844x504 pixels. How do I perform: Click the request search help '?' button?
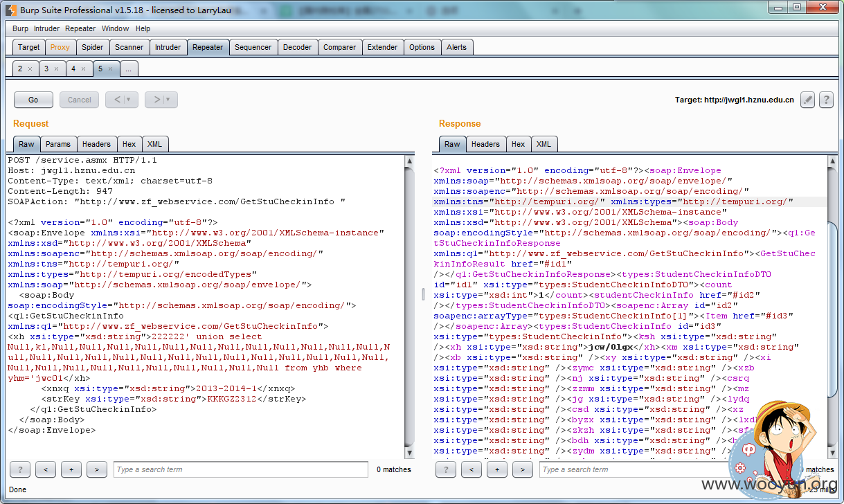[x=19, y=469]
